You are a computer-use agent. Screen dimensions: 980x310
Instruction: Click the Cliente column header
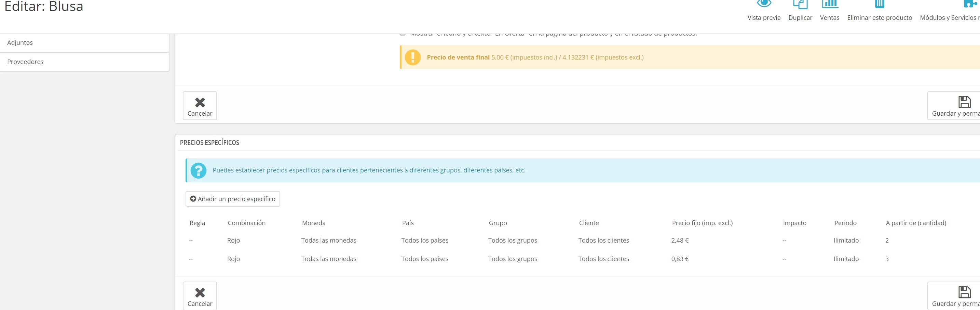point(588,223)
